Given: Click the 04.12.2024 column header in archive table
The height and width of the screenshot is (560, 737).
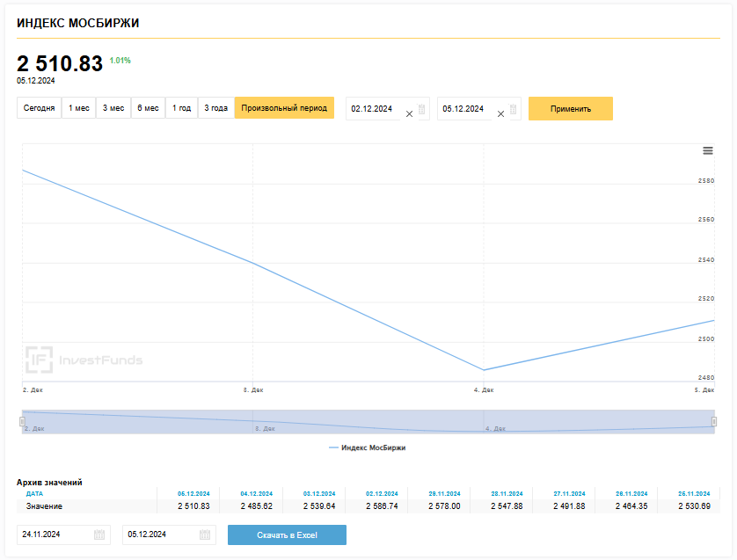Looking at the screenshot, I should (257, 494).
